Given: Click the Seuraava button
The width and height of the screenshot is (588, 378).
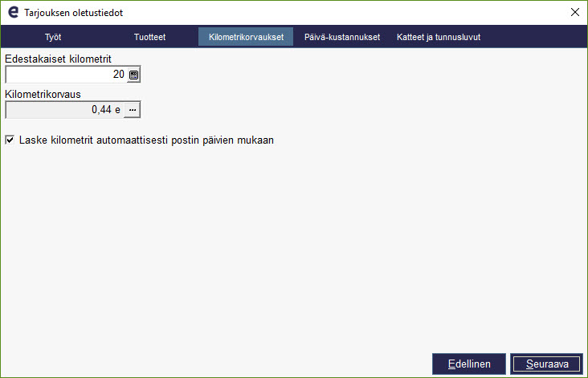Looking at the screenshot, I should 546,364.
